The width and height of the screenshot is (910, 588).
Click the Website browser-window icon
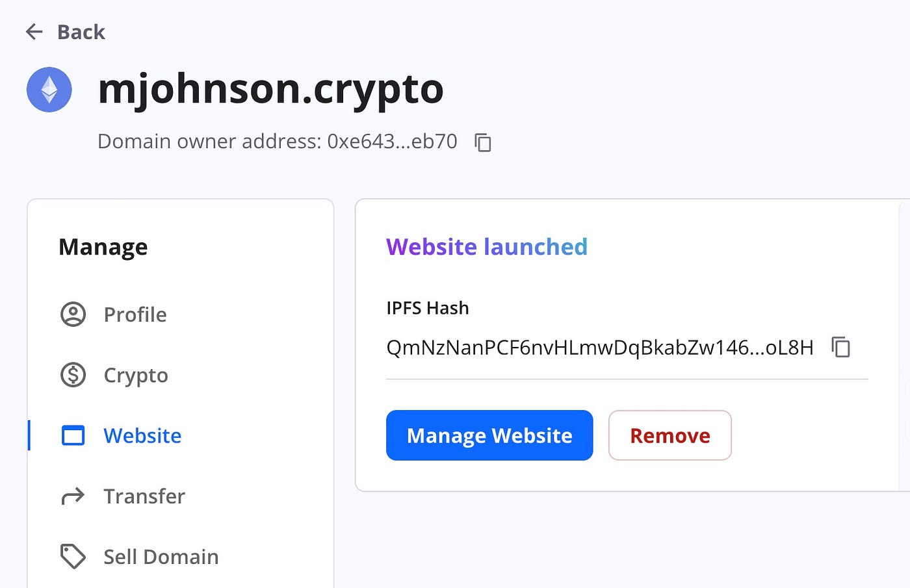(73, 435)
